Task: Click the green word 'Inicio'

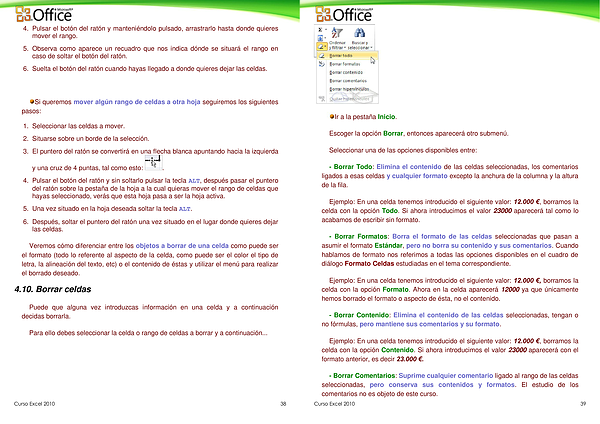Action: (386, 117)
